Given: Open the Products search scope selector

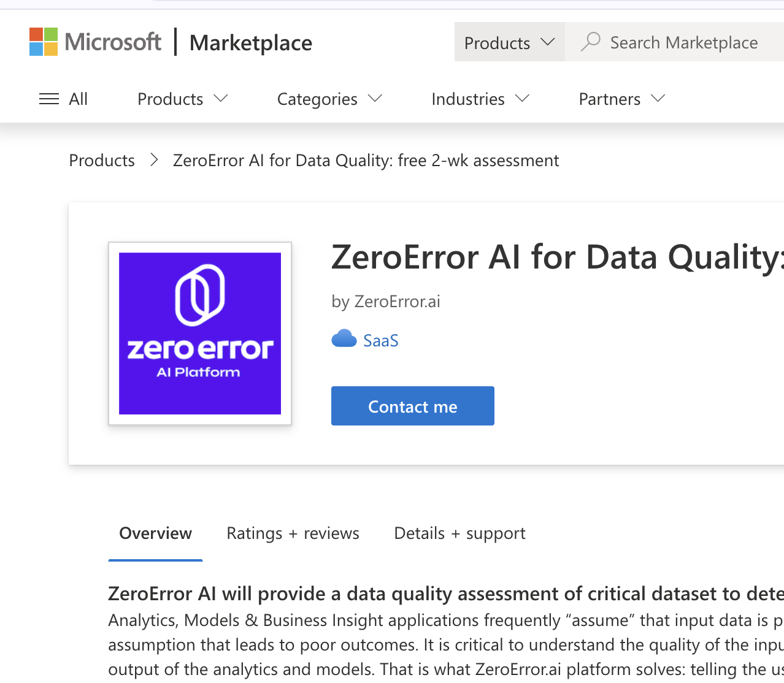Looking at the screenshot, I should pyautogui.click(x=509, y=42).
